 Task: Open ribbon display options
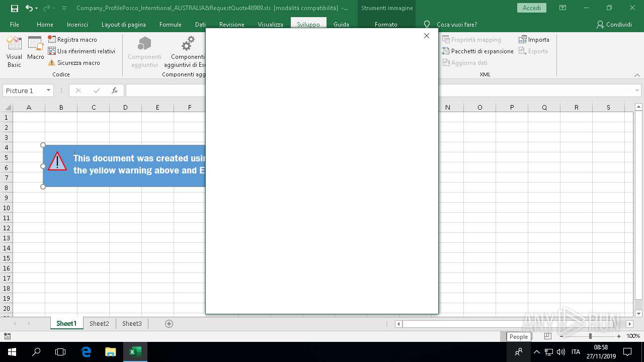coord(562,8)
